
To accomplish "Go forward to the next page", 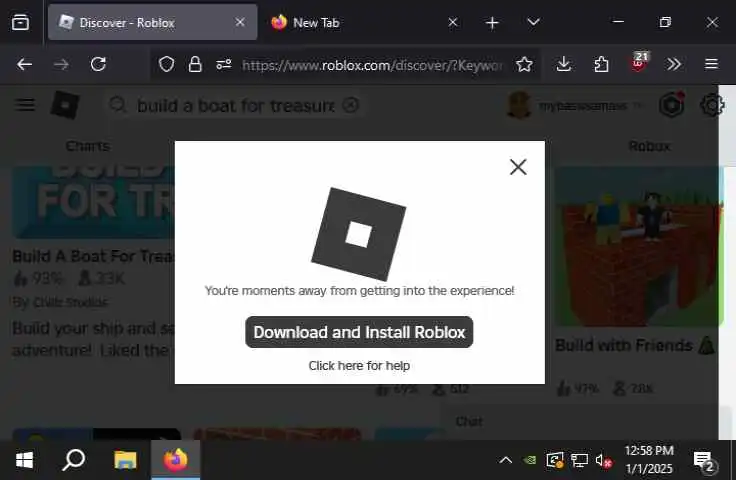I will 61,64.
